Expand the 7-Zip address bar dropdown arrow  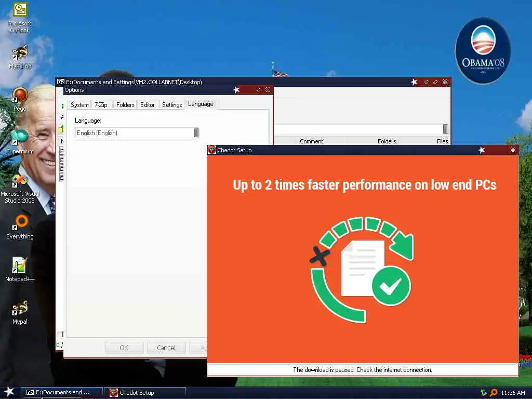445,129
